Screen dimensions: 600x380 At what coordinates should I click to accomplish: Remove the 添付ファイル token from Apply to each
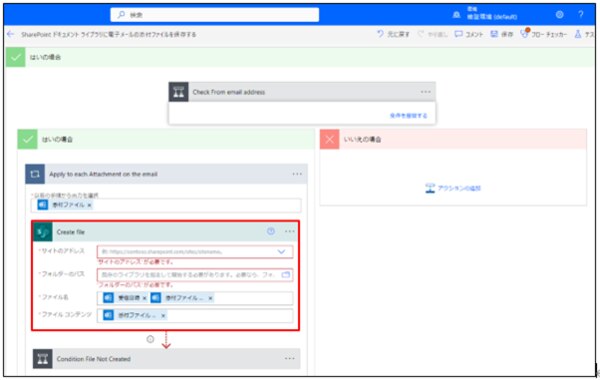(89, 205)
